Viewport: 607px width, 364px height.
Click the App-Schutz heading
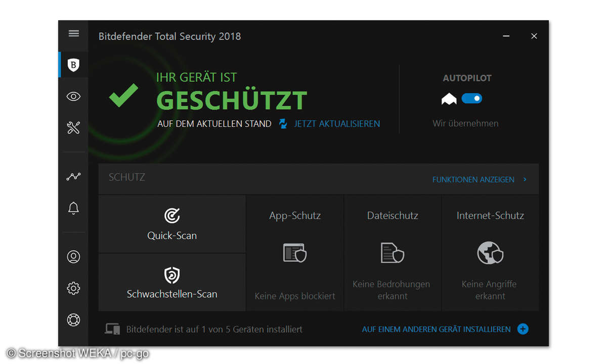coord(295,215)
